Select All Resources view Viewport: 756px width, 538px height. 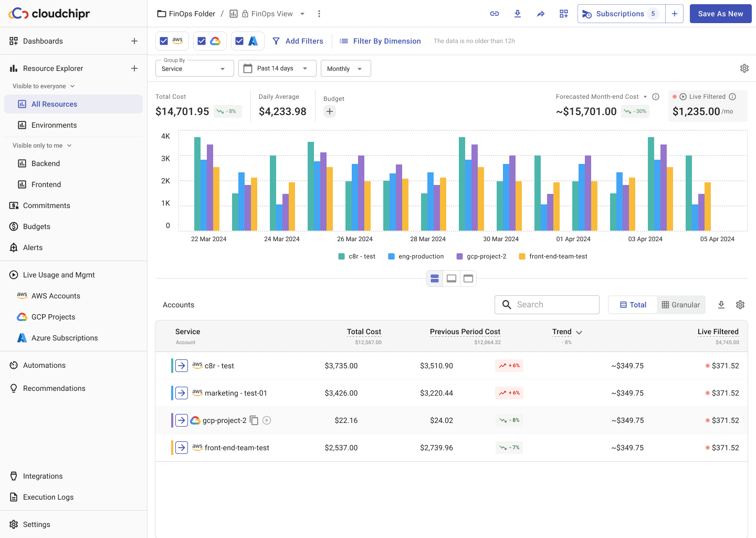(x=73, y=104)
